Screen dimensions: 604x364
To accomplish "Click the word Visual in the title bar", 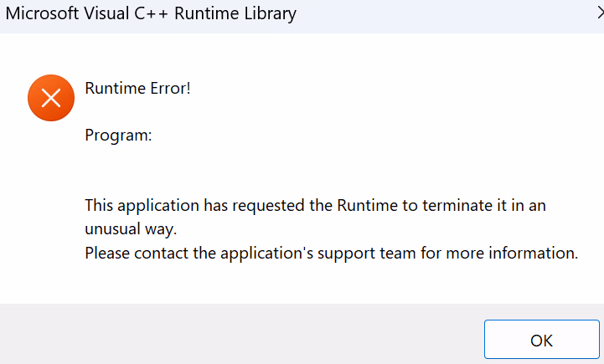I will pos(106,13).
